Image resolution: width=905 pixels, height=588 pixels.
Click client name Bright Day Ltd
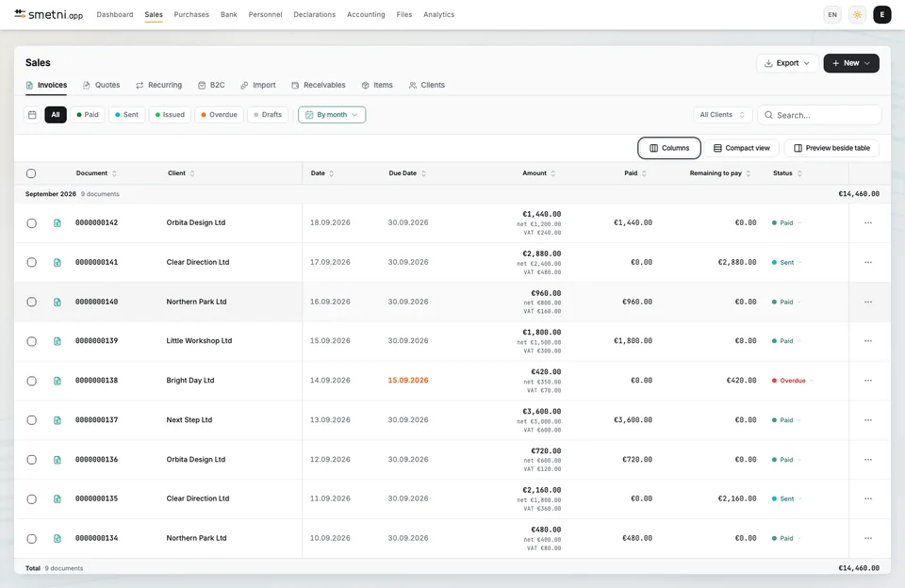point(189,381)
